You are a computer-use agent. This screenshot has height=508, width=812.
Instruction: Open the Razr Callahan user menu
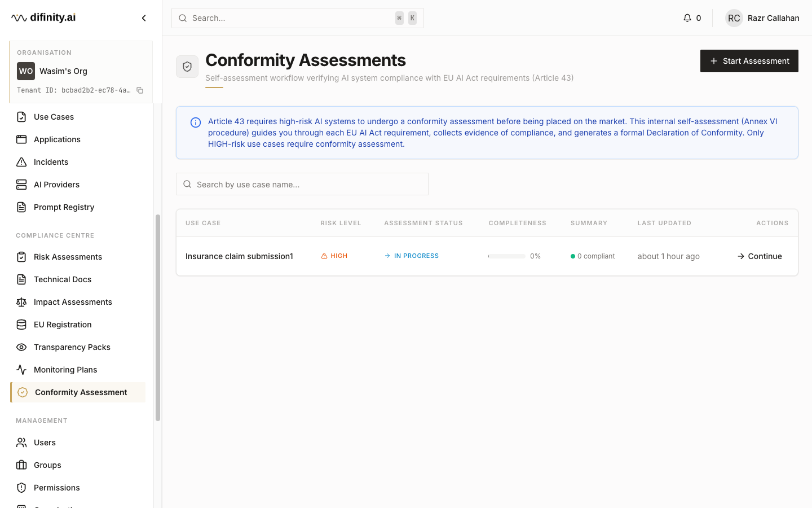tap(762, 18)
